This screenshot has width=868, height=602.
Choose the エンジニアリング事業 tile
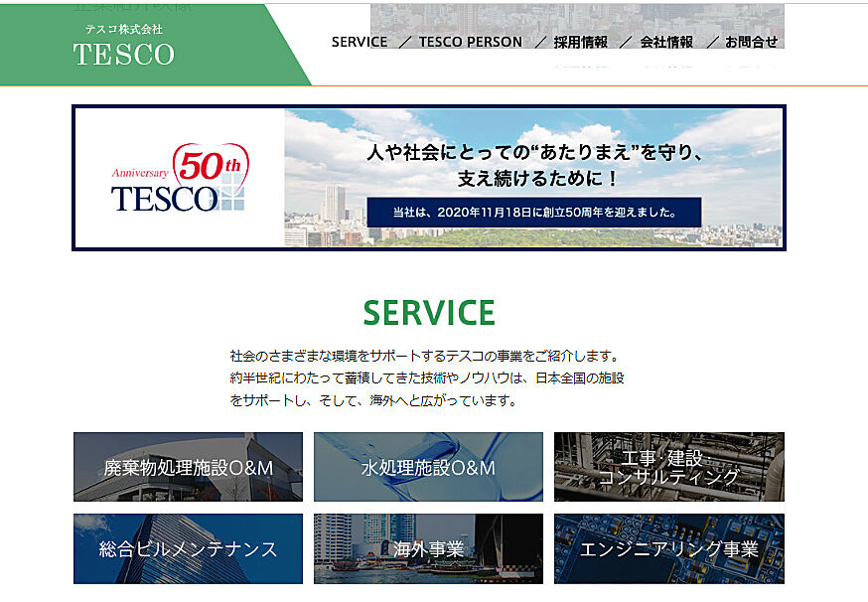[x=668, y=548]
